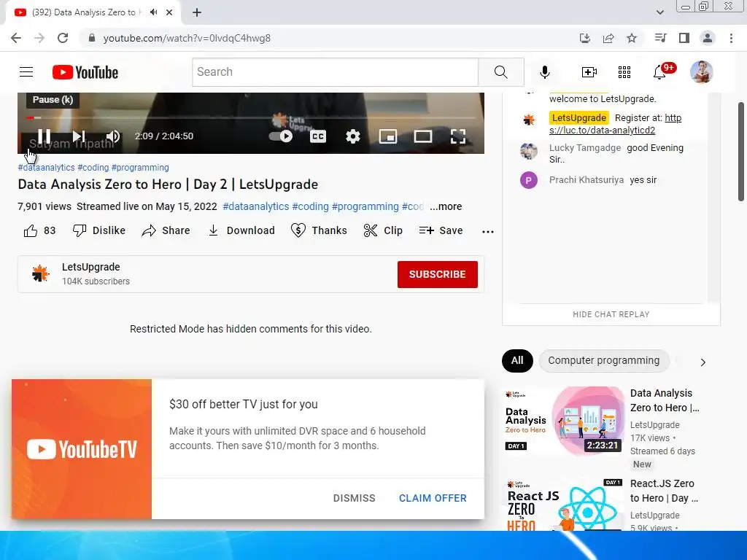
Task: Open the notifications bell
Action: coord(659,72)
